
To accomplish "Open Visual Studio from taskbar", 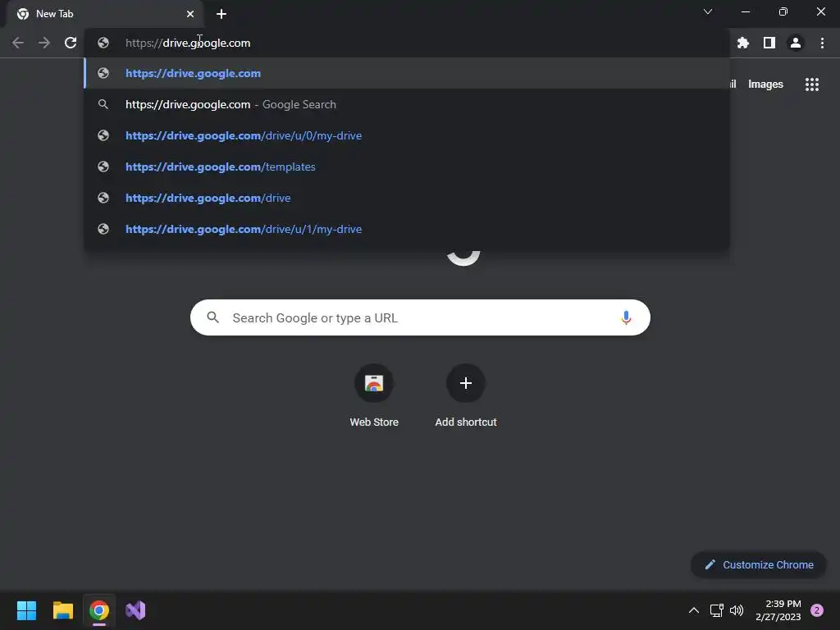I will [135, 610].
